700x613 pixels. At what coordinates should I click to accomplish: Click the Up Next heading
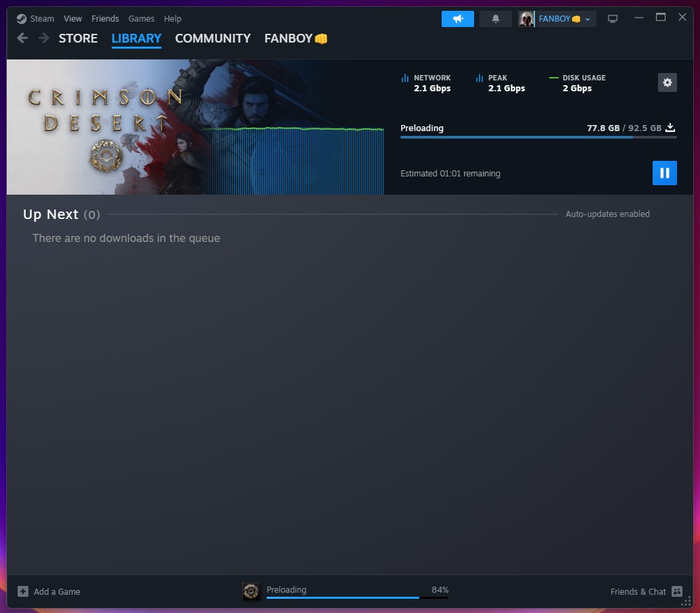51,214
